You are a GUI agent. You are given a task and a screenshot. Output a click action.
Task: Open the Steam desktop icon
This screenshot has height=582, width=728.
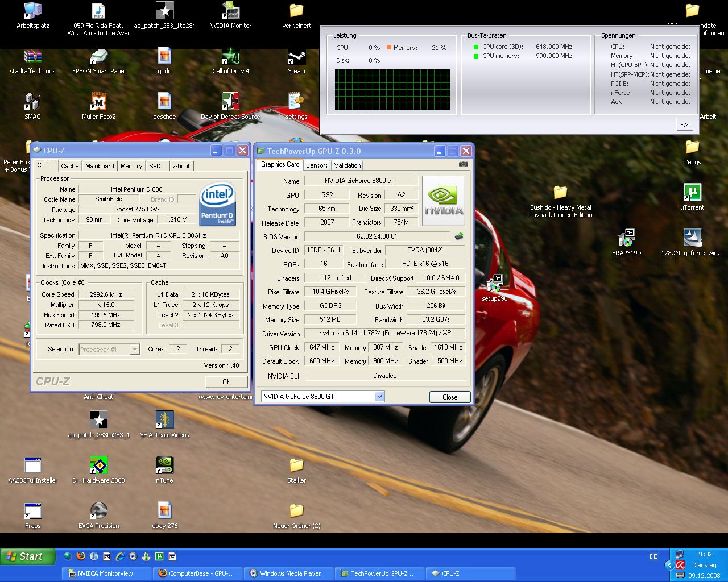tap(296, 58)
